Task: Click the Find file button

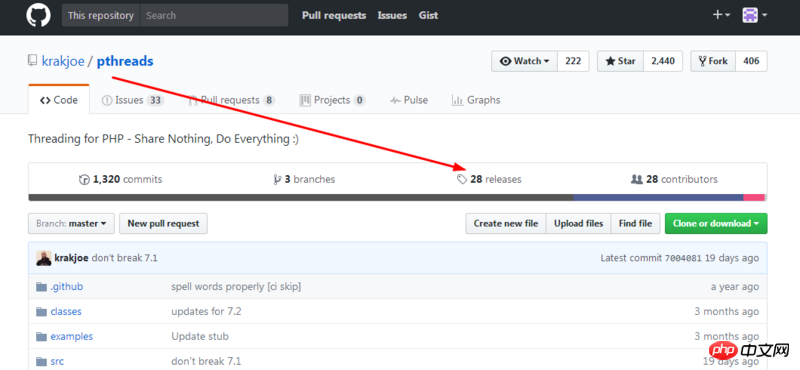Action: point(635,224)
